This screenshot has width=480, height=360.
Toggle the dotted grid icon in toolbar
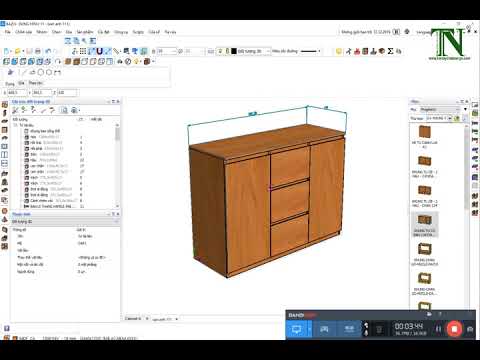pos(83,51)
